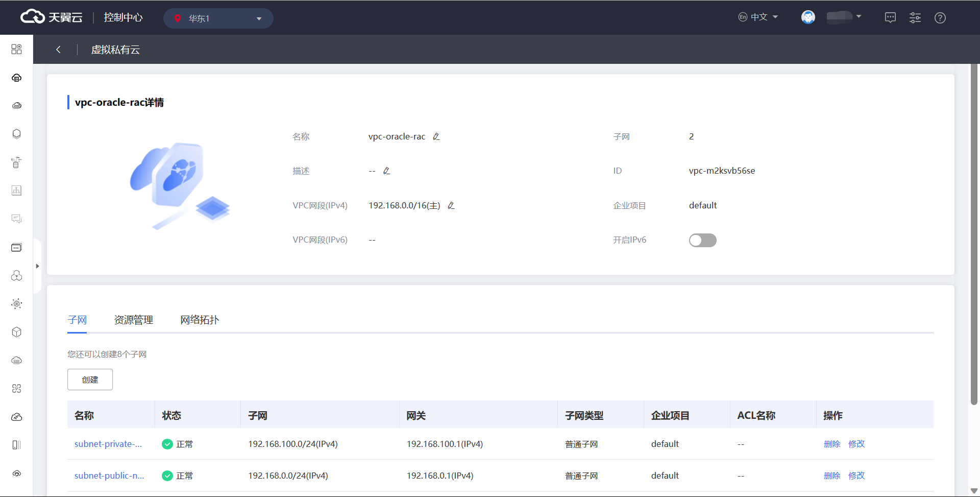980x497 pixels.
Task: Click 修改 for the subnet-public row
Action: [856, 476]
